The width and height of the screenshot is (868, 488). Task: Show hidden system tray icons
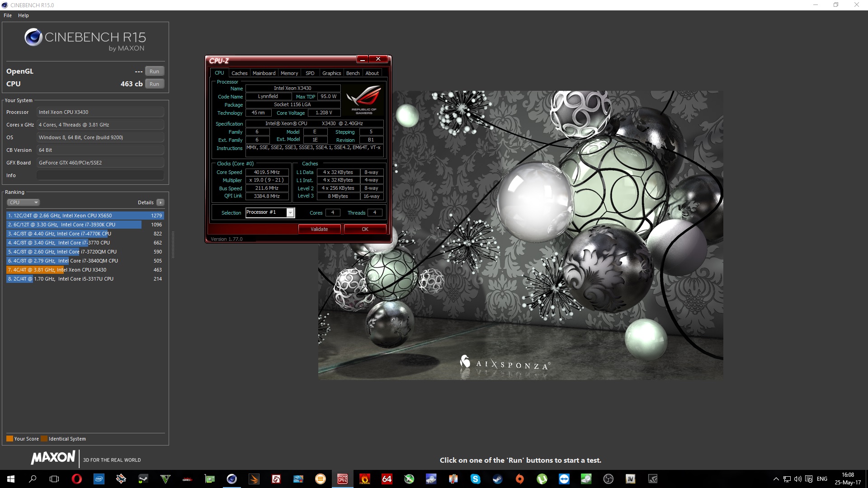click(776, 479)
